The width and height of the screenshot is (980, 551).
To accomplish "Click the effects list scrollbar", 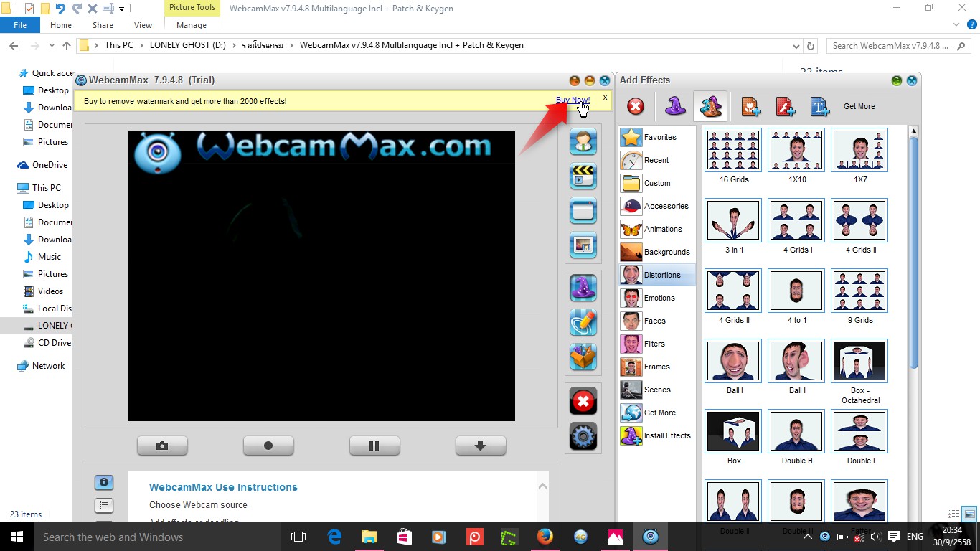I will [x=913, y=253].
